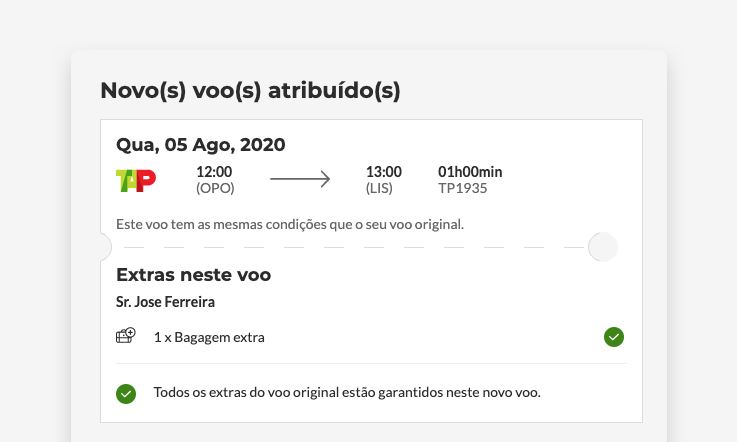
Task: Click the green checkmark beside guaranteed extras message
Action: click(126, 393)
